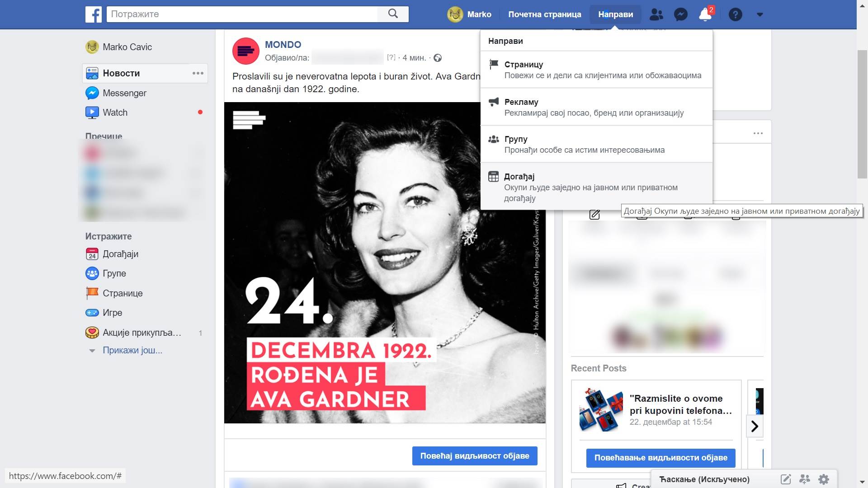Open account menu dropdown arrow
The width and height of the screenshot is (868, 488).
coord(759,14)
